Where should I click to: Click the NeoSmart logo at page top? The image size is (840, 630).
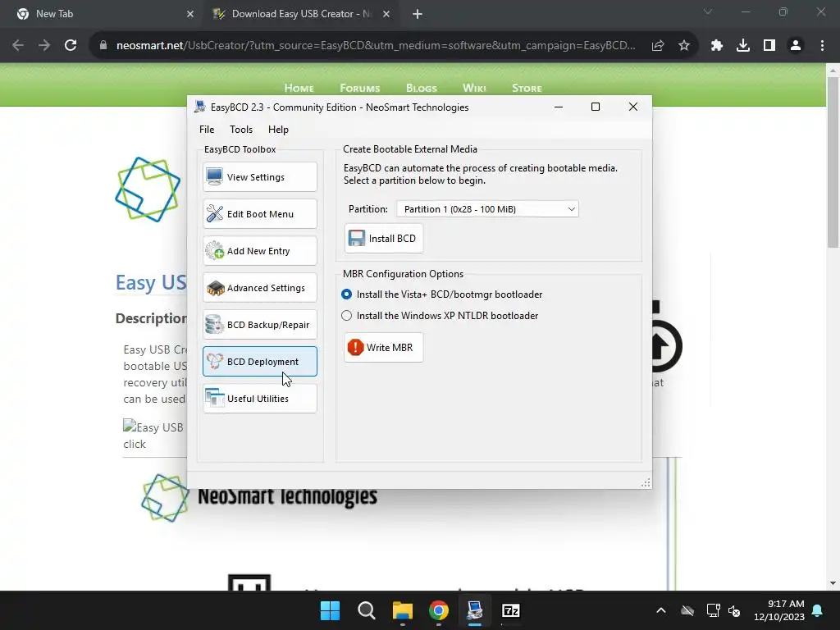tap(148, 189)
